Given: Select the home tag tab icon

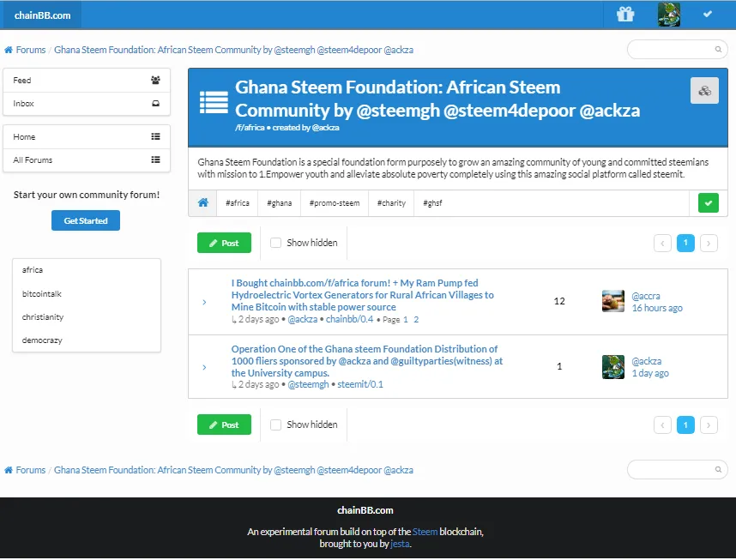Looking at the screenshot, I should coord(202,202).
